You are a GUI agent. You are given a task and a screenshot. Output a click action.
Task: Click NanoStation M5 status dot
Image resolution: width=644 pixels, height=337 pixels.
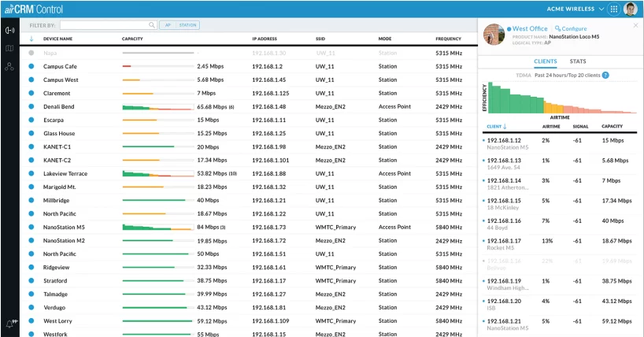click(x=31, y=227)
